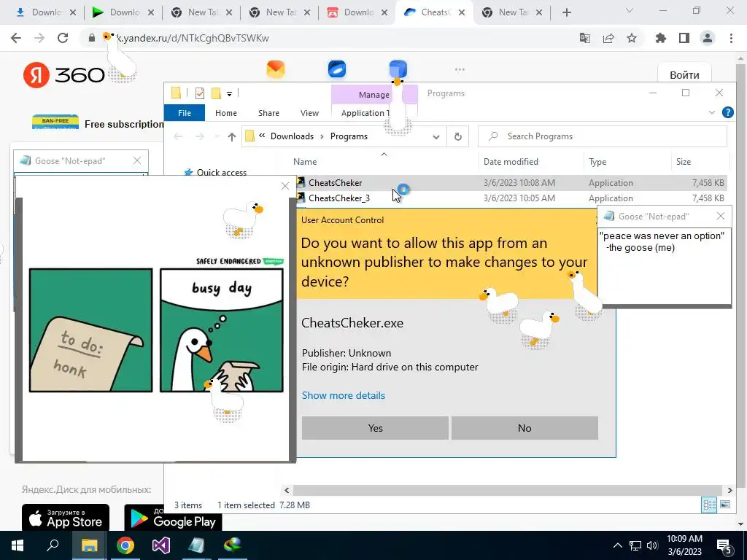This screenshot has height=560, width=747.
Task: Click the Chrome address bar URL
Action: (x=193, y=38)
